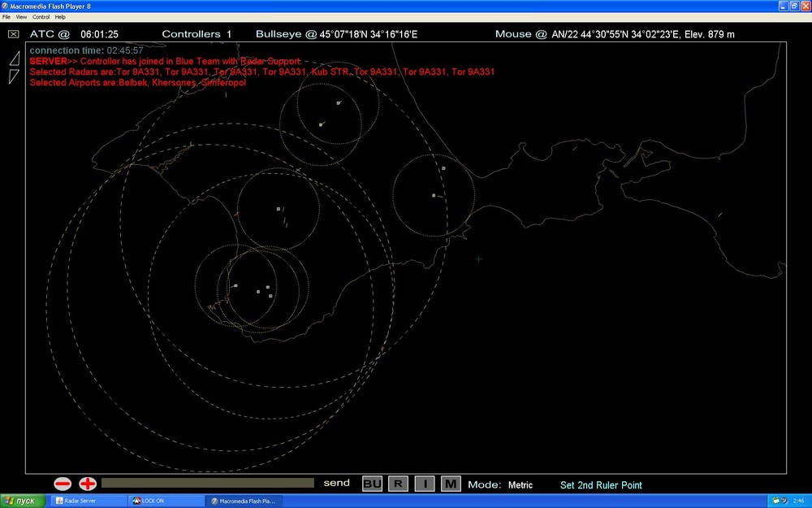Click the crosshair marker on the map
Viewport: 812px width, 508px height.
click(x=478, y=258)
